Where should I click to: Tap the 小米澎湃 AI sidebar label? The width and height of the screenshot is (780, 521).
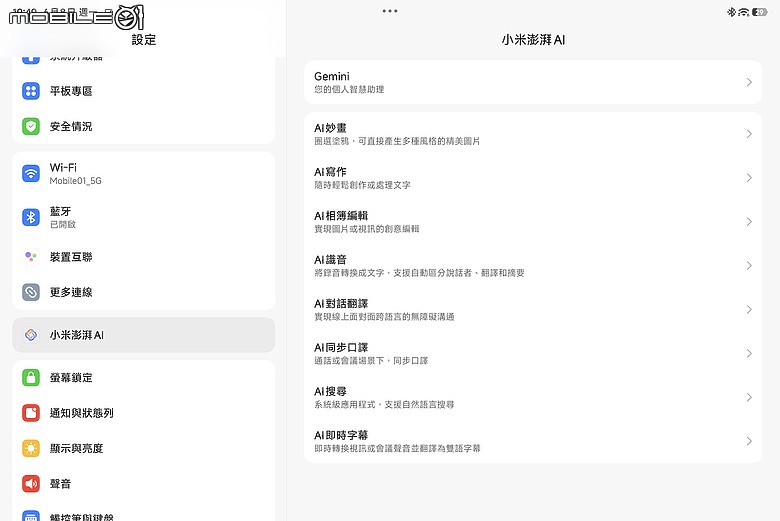coord(77,335)
